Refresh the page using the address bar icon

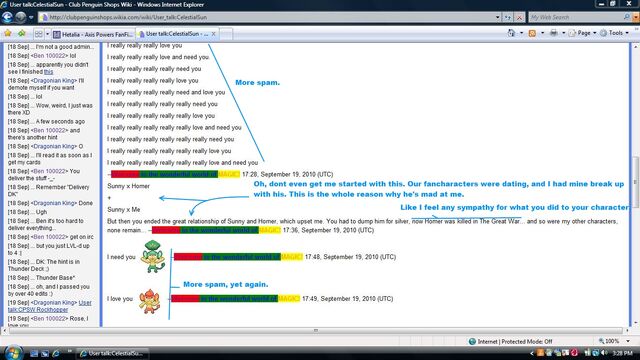tap(508, 17)
